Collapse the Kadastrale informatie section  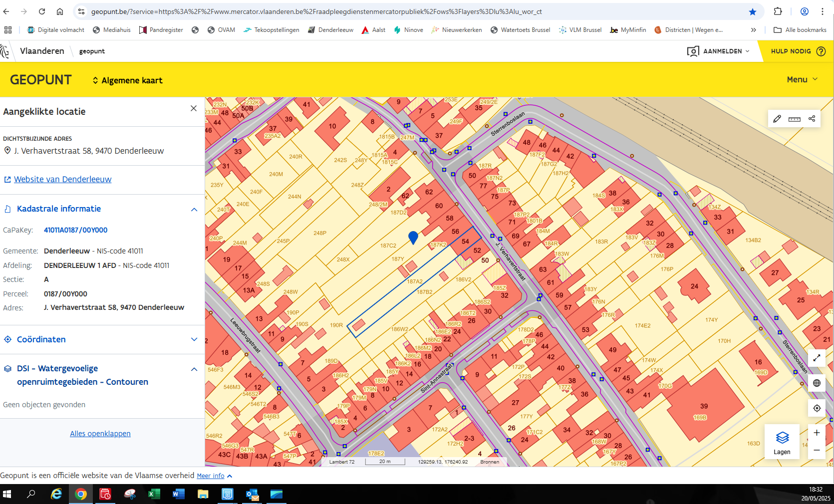pyautogui.click(x=194, y=210)
